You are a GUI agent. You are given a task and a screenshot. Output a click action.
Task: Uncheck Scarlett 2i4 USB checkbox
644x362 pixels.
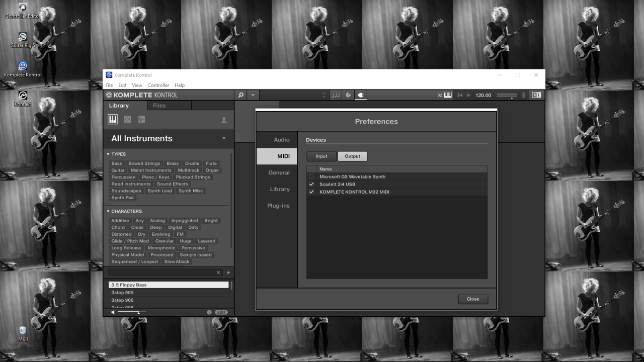coord(311,184)
